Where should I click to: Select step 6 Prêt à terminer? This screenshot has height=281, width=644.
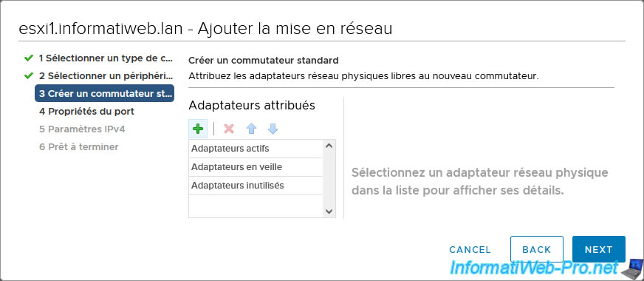tap(79, 146)
